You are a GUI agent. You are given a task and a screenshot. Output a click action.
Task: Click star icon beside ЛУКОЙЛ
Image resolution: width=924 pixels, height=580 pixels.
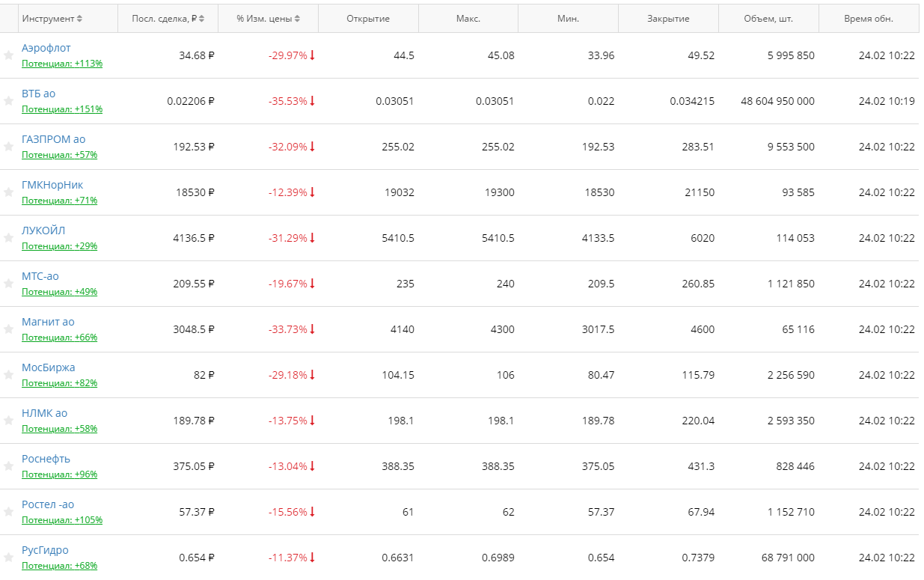[8, 238]
